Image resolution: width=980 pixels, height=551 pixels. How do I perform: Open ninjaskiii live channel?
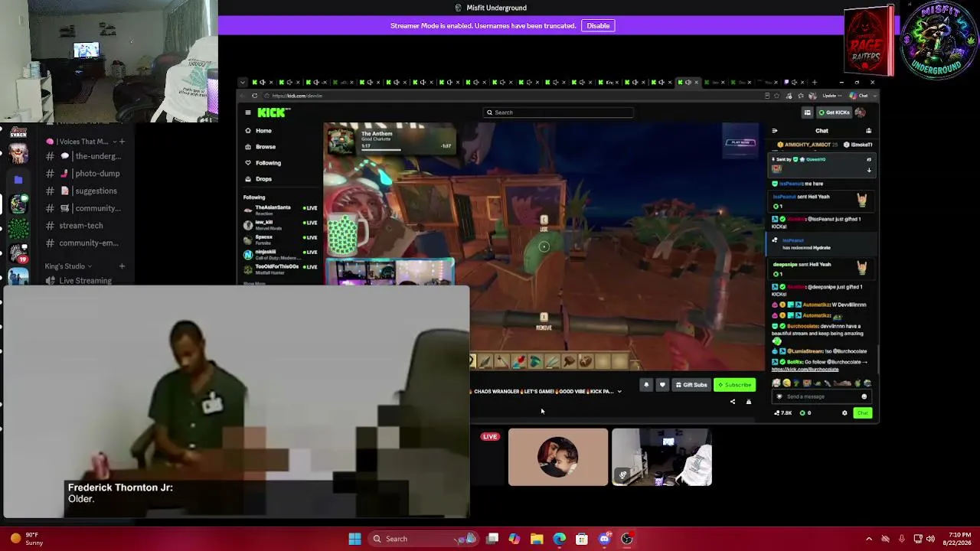[x=280, y=253]
